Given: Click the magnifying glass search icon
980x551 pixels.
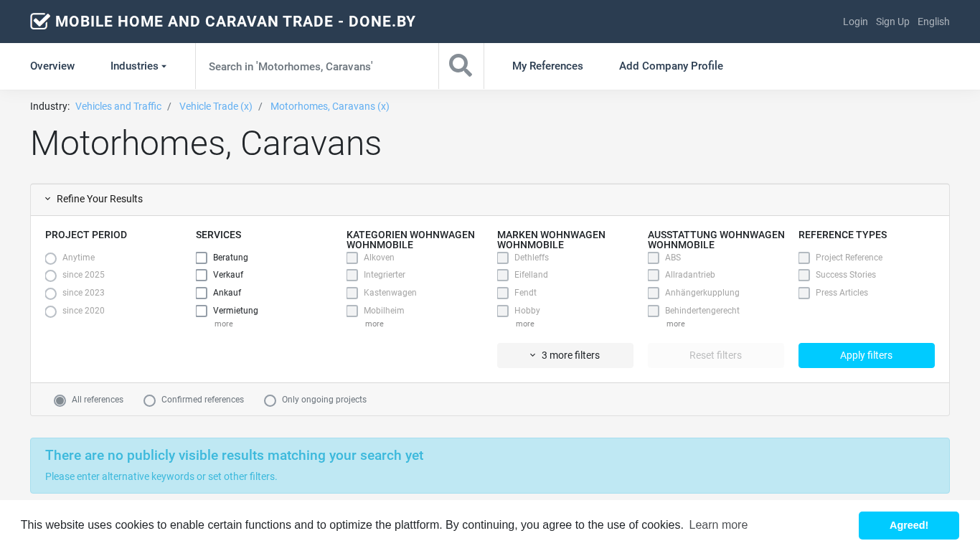Looking at the screenshot, I should (x=461, y=66).
